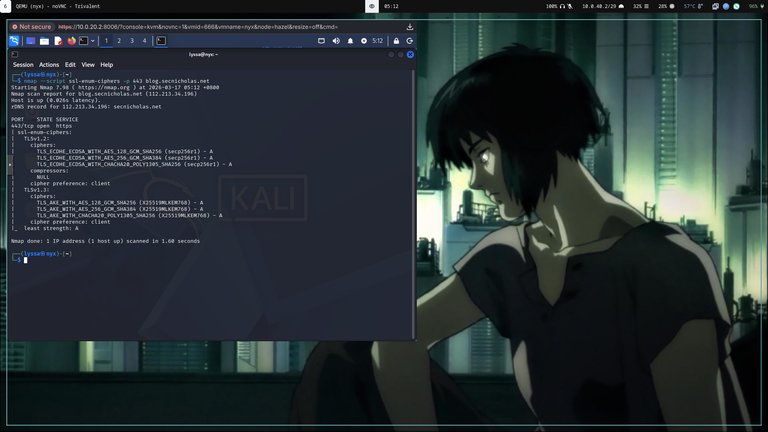Click the rDNS record line
The width and height of the screenshot is (768, 432).
click(x=86, y=107)
